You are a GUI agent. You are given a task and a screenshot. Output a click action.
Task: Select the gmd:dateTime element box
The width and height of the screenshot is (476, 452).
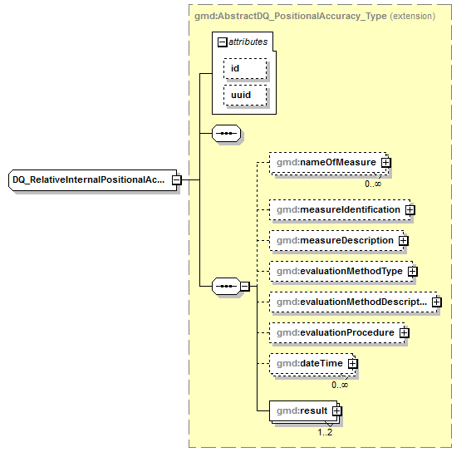[312, 364]
